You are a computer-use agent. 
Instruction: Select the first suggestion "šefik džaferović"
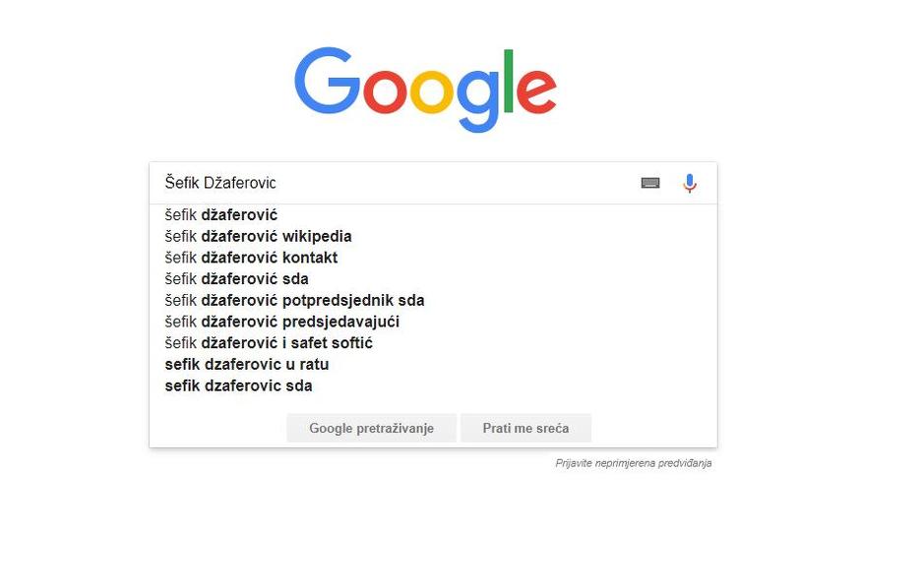coord(221,214)
